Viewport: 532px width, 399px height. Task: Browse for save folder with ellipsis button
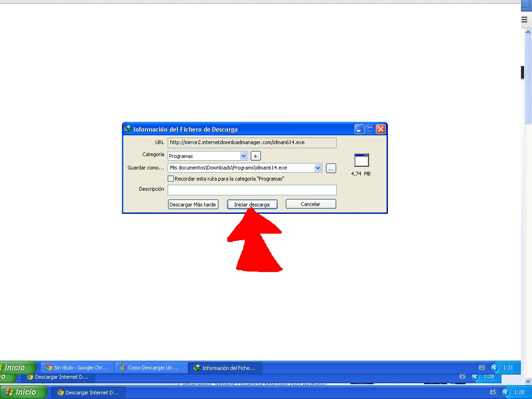pyautogui.click(x=331, y=168)
